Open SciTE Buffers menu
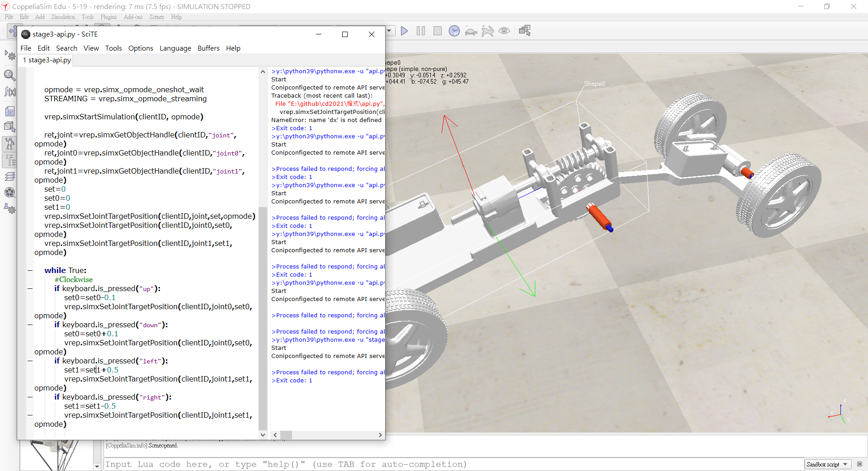This screenshot has width=868, height=471. (x=208, y=48)
